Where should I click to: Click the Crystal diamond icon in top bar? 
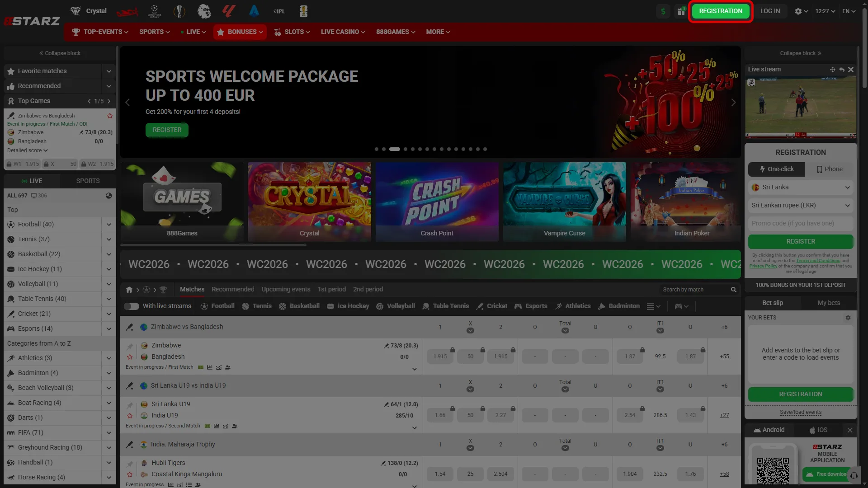tap(75, 11)
